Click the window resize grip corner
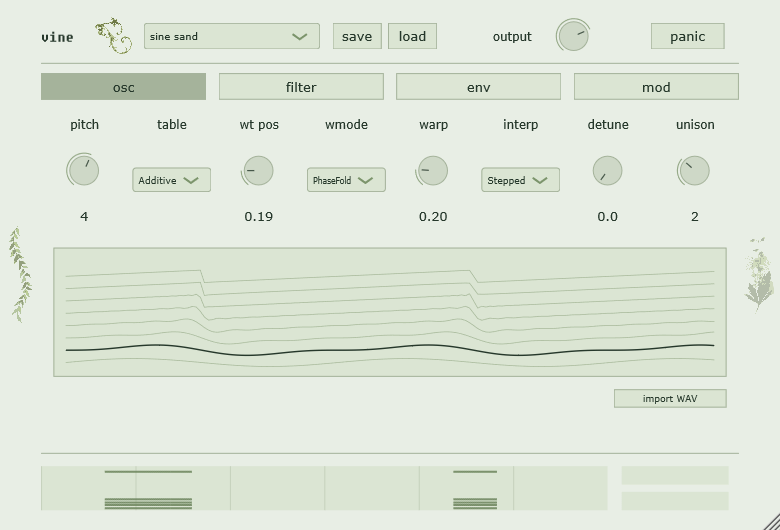Viewport: 780px width, 530px height. (772, 522)
